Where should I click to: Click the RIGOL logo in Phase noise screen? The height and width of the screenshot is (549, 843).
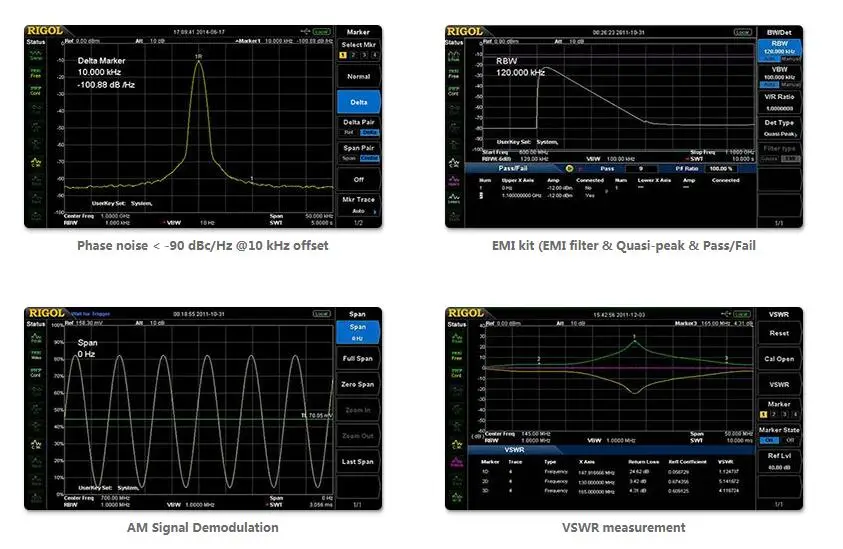45,31
